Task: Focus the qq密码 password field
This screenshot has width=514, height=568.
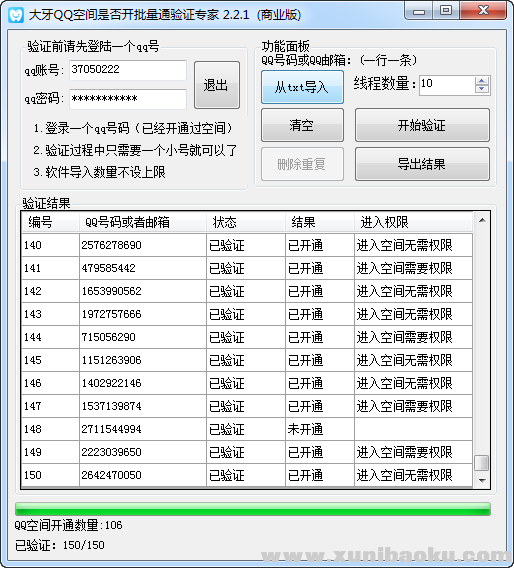Action: pos(128,99)
